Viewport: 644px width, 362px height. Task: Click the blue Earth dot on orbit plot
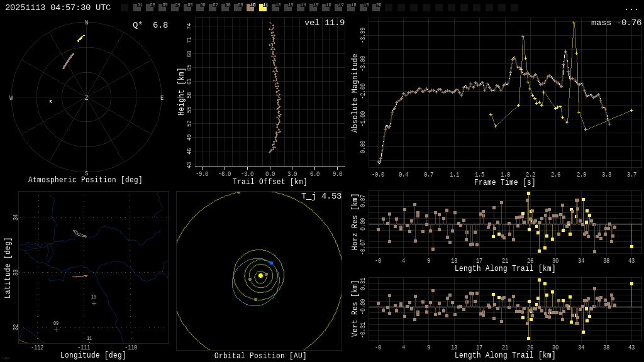[271, 263]
